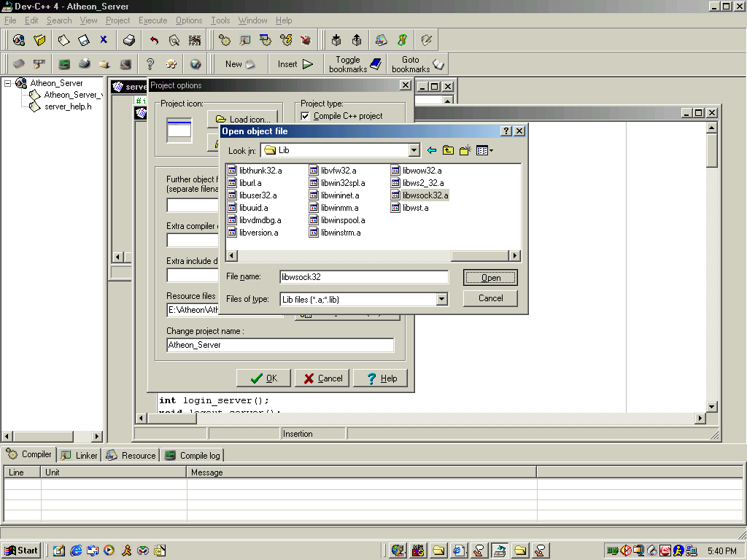Open the Execute menu
The width and height of the screenshot is (747, 560).
[152, 20]
